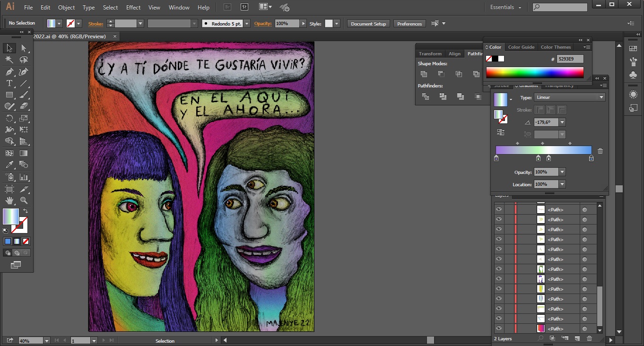Set fill to None in toolbox

[x=26, y=241]
